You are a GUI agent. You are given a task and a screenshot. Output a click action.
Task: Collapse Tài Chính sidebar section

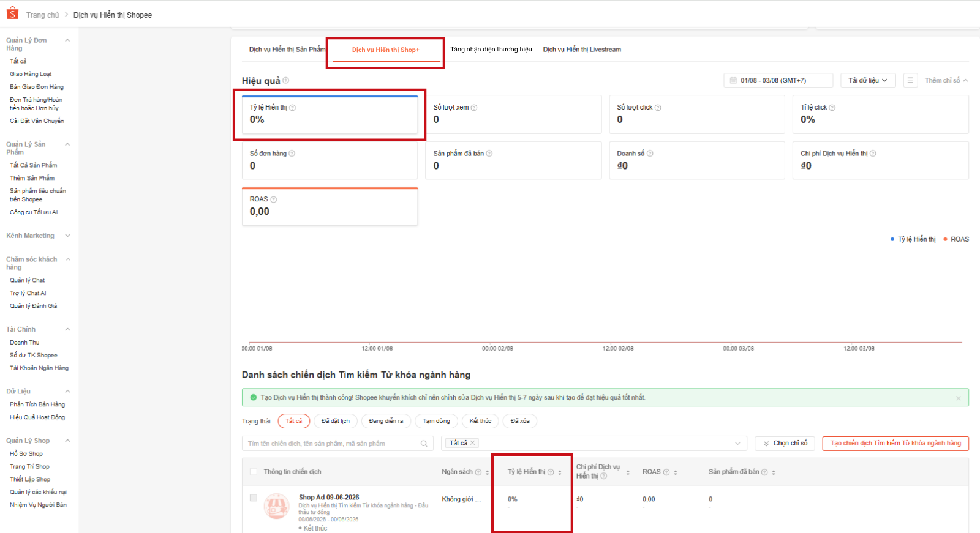[67, 329]
